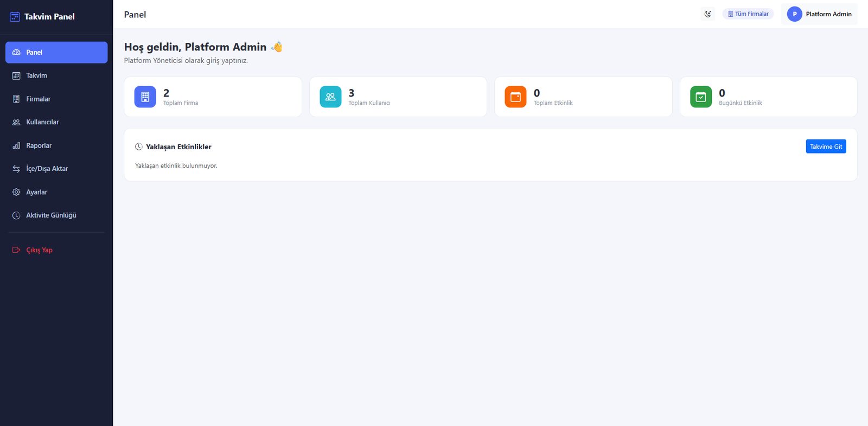Click the Kullanıcılar people icon in sidebar

click(16, 122)
